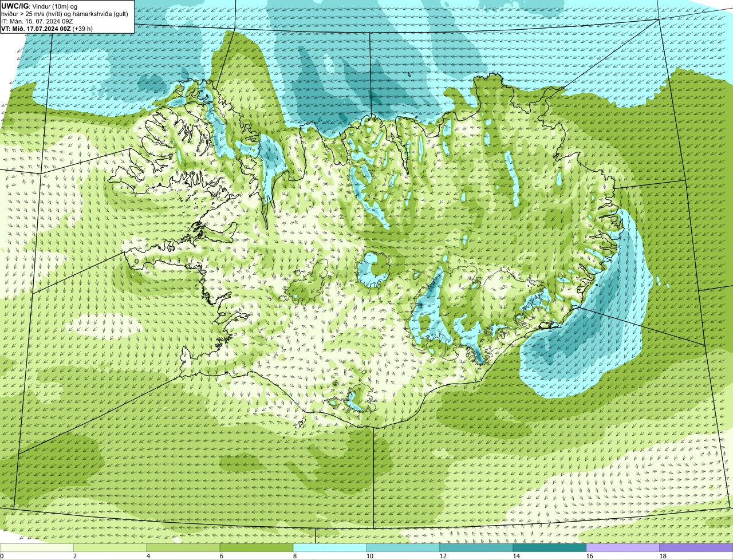Pick the 10–12 m/s turquoise legend swatch
This screenshot has width=733, height=560.
(403, 547)
